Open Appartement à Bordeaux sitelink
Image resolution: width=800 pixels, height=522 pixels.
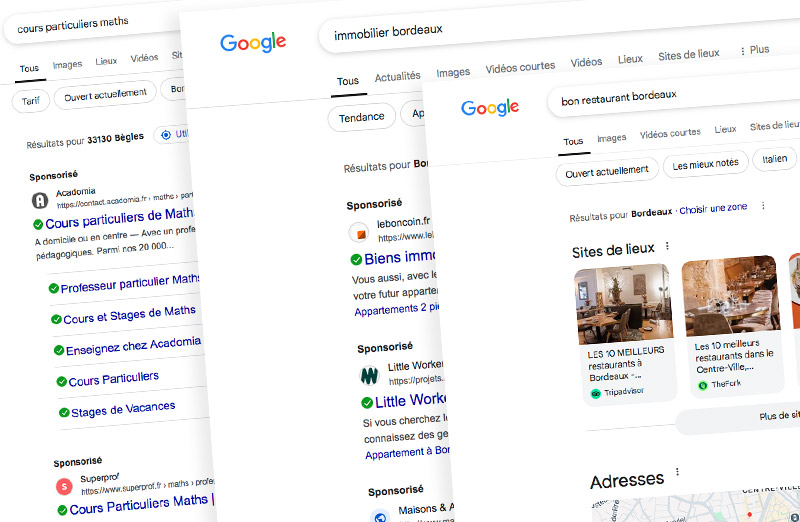tap(407, 453)
